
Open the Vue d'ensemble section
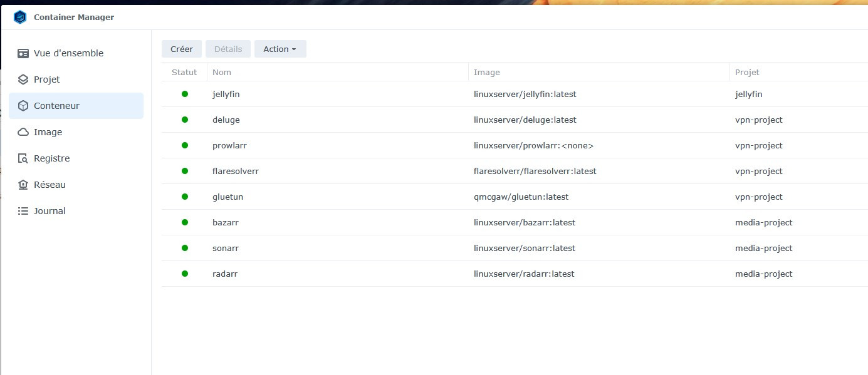pyautogui.click(x=76, y=53)
